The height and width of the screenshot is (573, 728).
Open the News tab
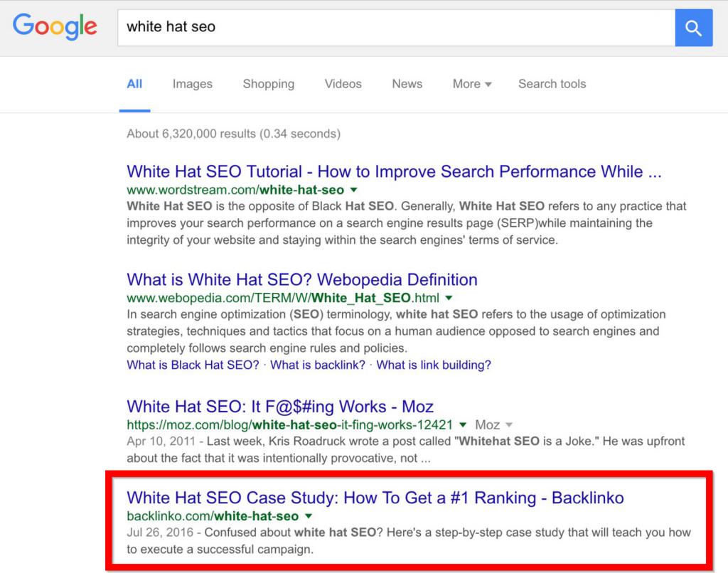407,84
